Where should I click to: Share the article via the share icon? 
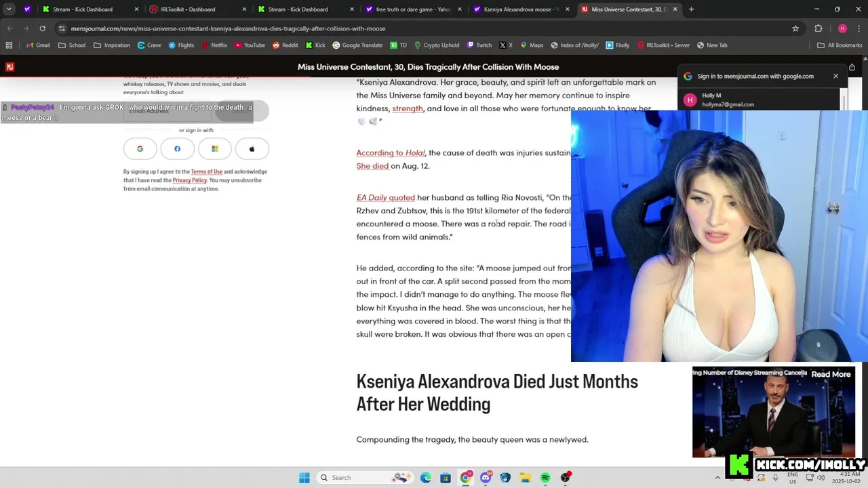pyautogui.click(x=852, y=67)
